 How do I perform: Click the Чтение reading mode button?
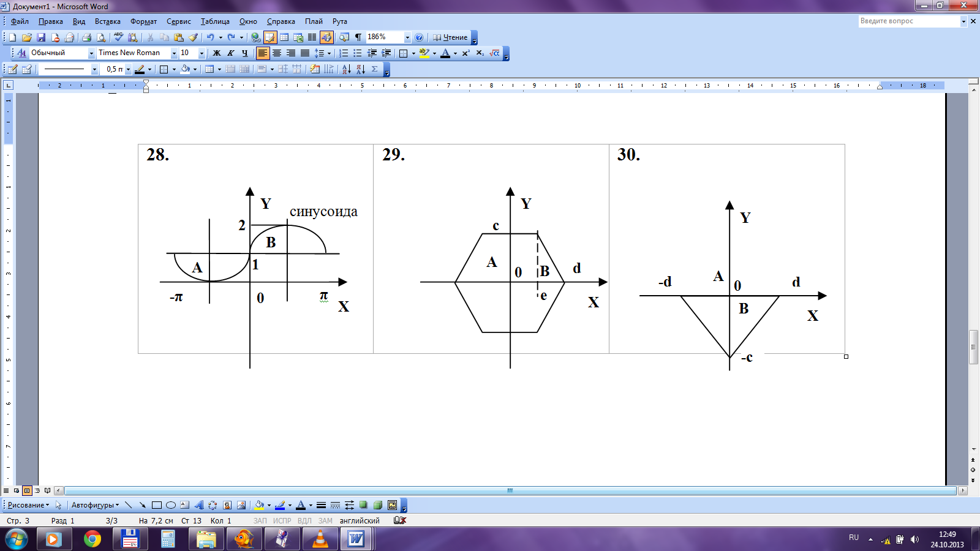point(450,37)
